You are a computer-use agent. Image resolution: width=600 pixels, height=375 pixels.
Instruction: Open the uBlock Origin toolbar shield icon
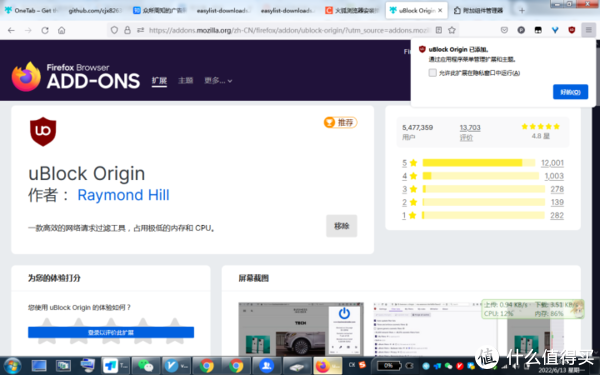click(572, 30)
